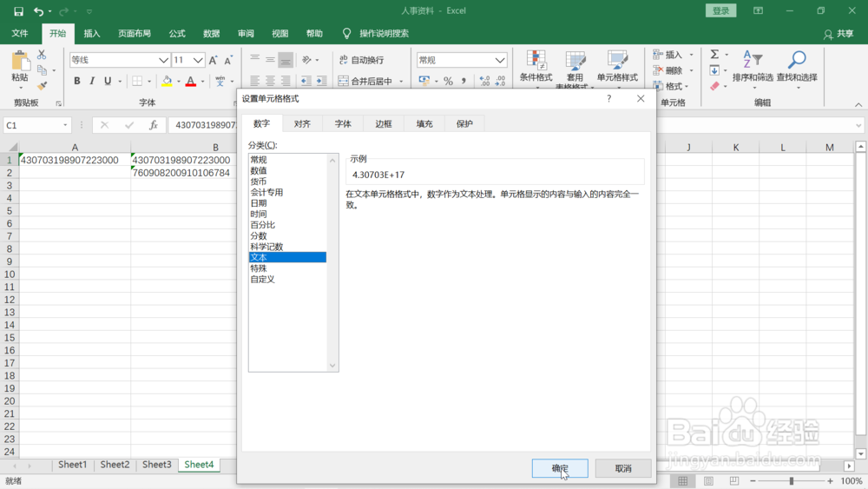
Task: Switch to the 数据 ribbon tab
Action: [212, 33]
